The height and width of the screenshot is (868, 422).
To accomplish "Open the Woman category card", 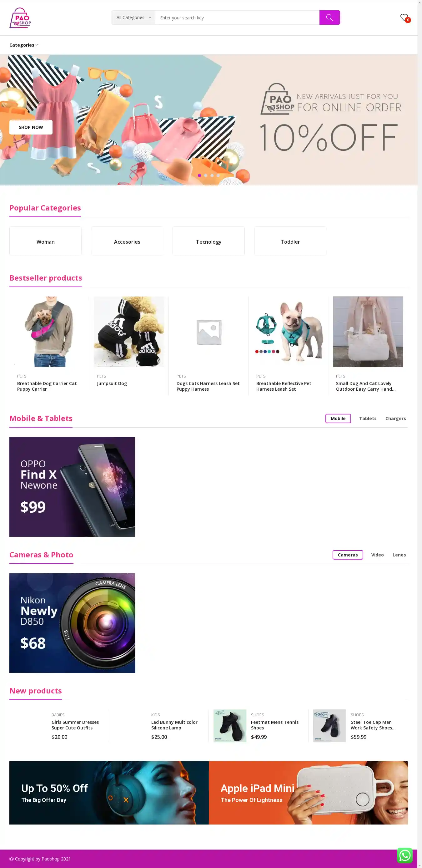I will coord(45,241).
